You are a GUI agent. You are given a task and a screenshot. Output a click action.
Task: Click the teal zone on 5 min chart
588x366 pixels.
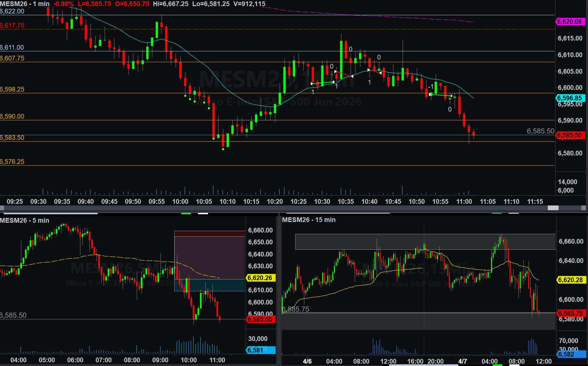pyautogui.click(x=209, y=285)
